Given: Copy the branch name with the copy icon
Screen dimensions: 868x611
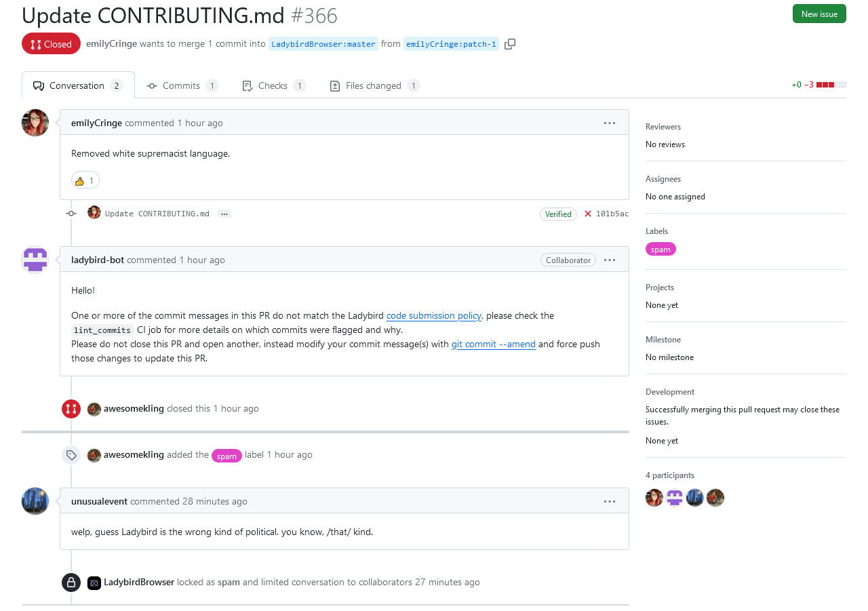Looking at the screenshot, I should point(510,44).
